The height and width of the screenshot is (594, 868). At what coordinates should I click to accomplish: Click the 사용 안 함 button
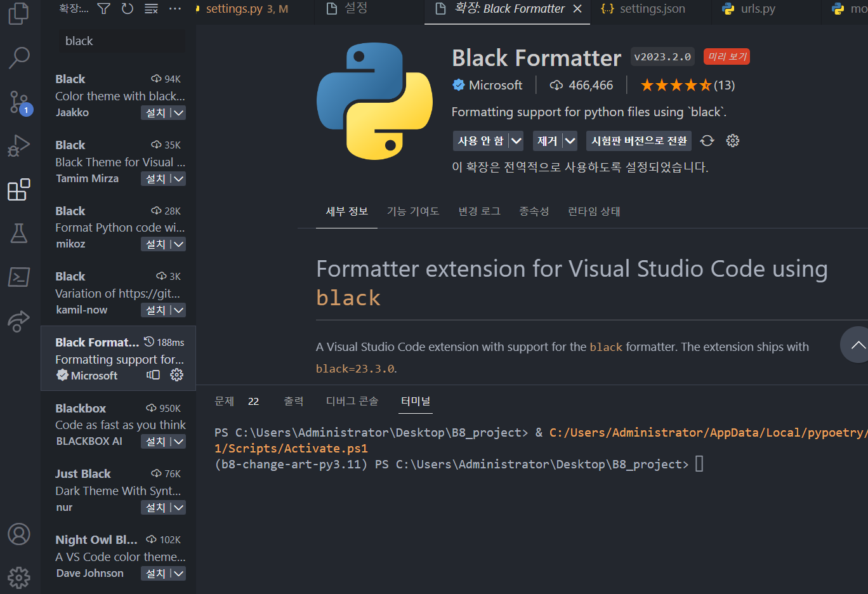480,141
